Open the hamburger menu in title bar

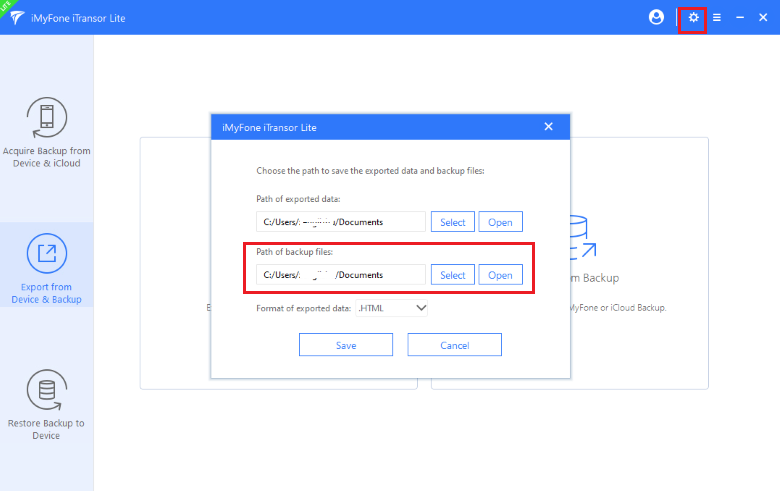click(x=717, y=18)
